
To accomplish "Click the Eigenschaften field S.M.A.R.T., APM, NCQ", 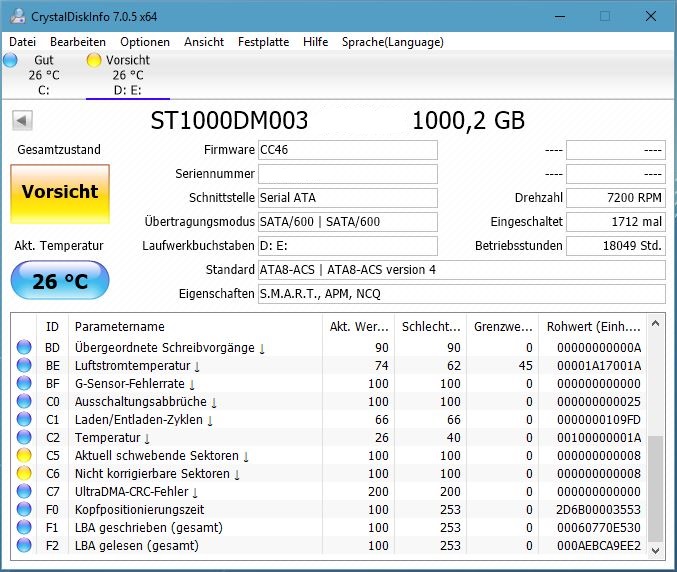I will click(x=462, y=294).
